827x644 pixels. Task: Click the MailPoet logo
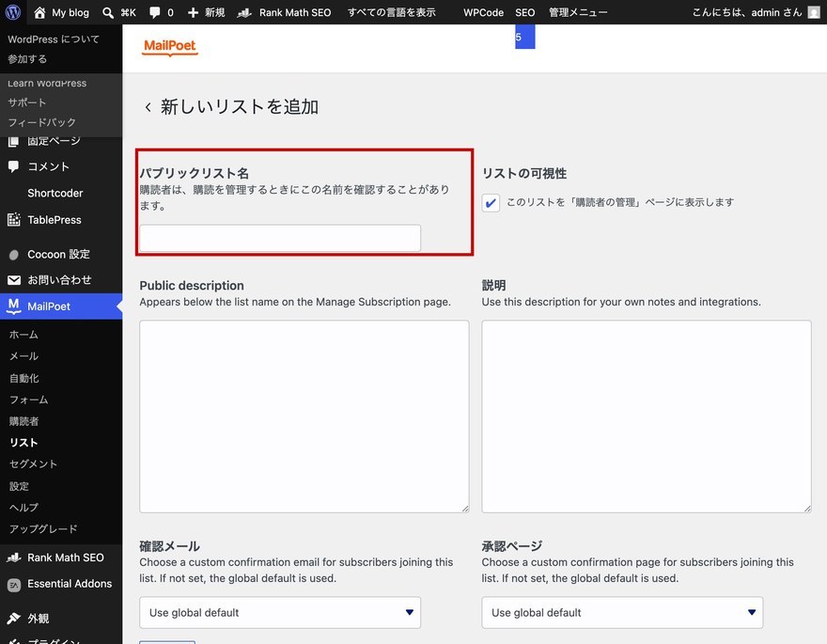(170, 47)
